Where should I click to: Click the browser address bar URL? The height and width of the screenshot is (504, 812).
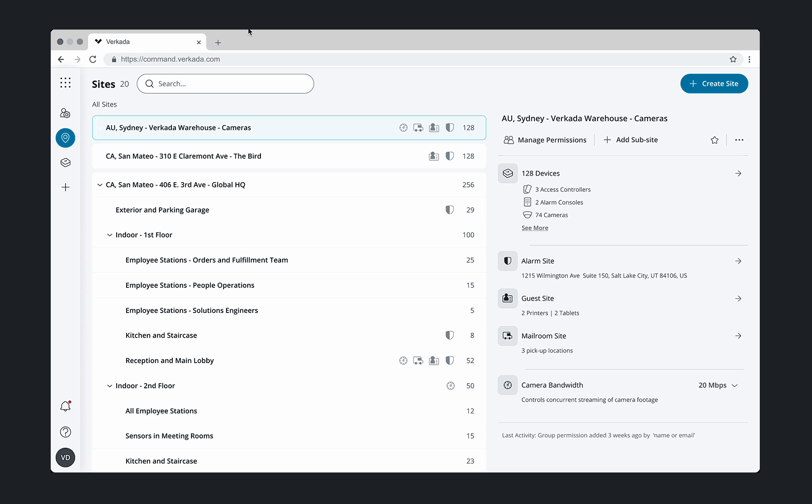(x=170, y=59)
